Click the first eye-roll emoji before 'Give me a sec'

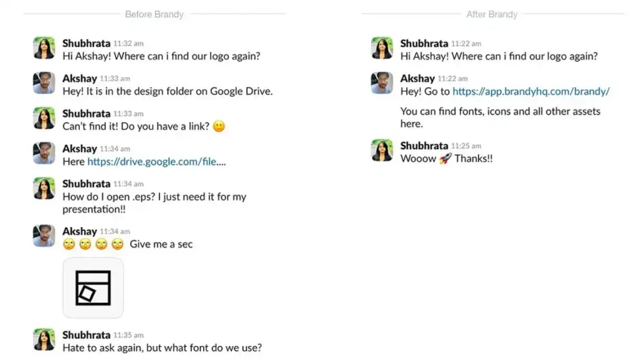[x=69, y=245]
